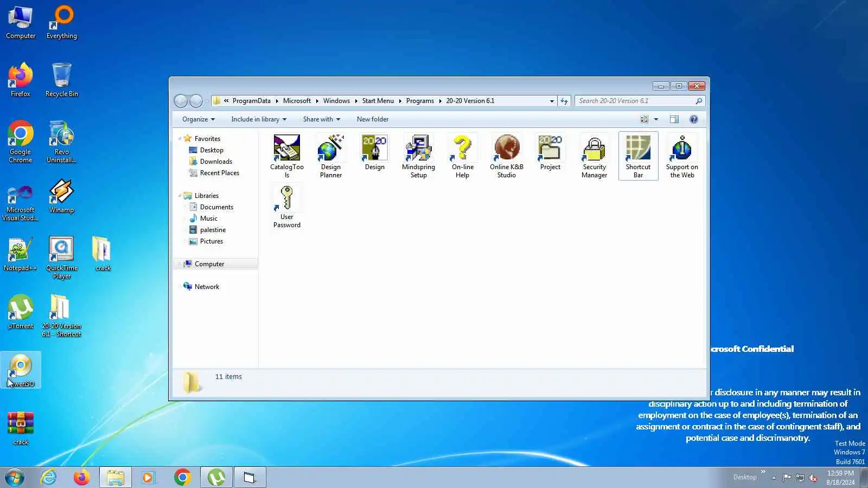Go to ProgramData in the address bar
Viewport: 868px width, 488px height.
click(x=251, y=101)
